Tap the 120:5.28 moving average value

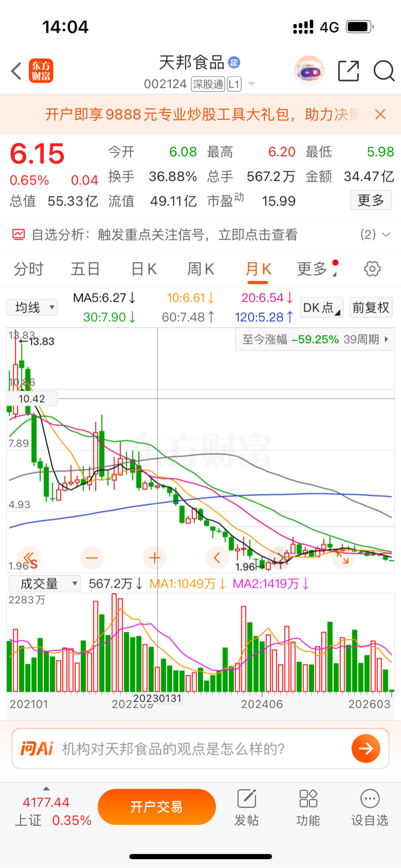click(264, 317)
